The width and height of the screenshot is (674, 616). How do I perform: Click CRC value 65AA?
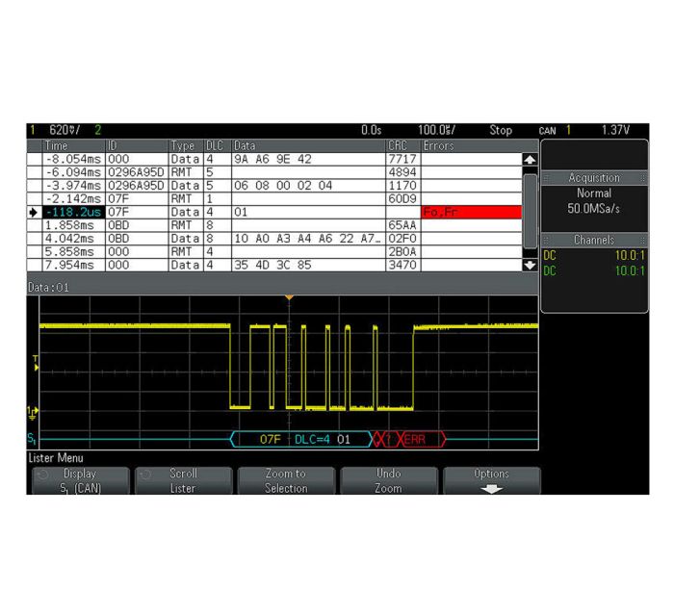[403, 225]
